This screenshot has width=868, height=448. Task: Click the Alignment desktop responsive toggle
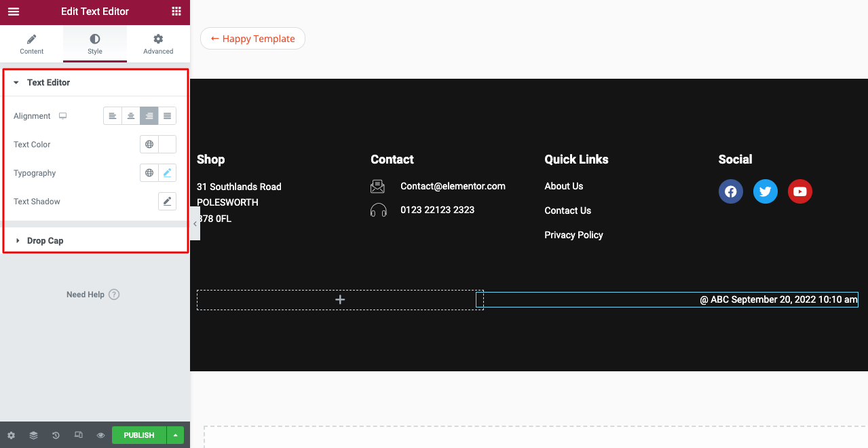tap(62, 115)
